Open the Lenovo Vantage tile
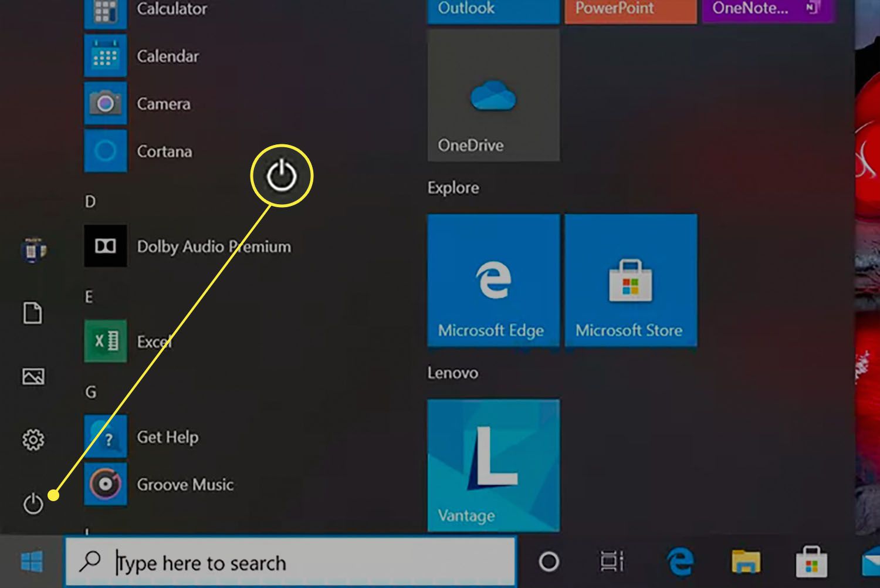The image size is (880, 588). pos(493,465)
